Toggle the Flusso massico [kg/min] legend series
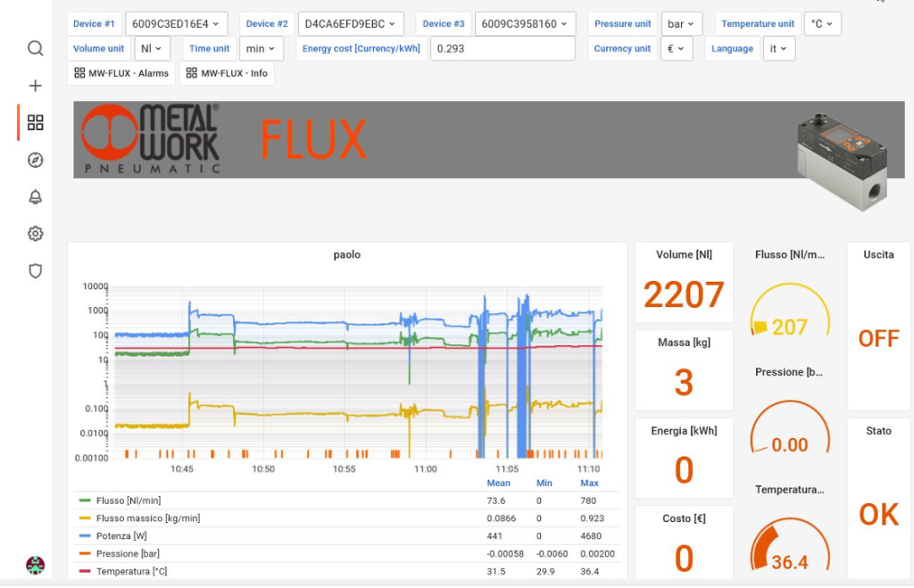Screen dimensions: 914x588 coord(148,518)
